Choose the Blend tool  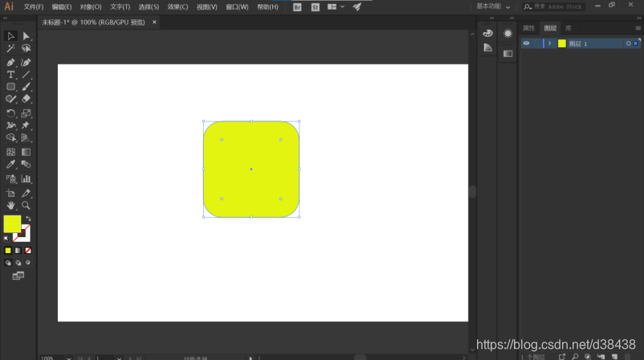pyautogui.click(x=26, y=165)
